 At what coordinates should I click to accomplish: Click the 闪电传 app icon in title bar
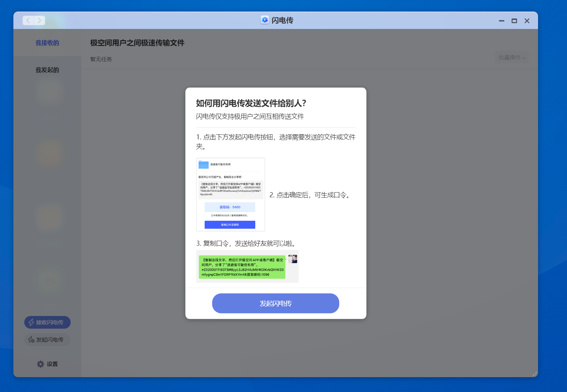coord(264,20)
